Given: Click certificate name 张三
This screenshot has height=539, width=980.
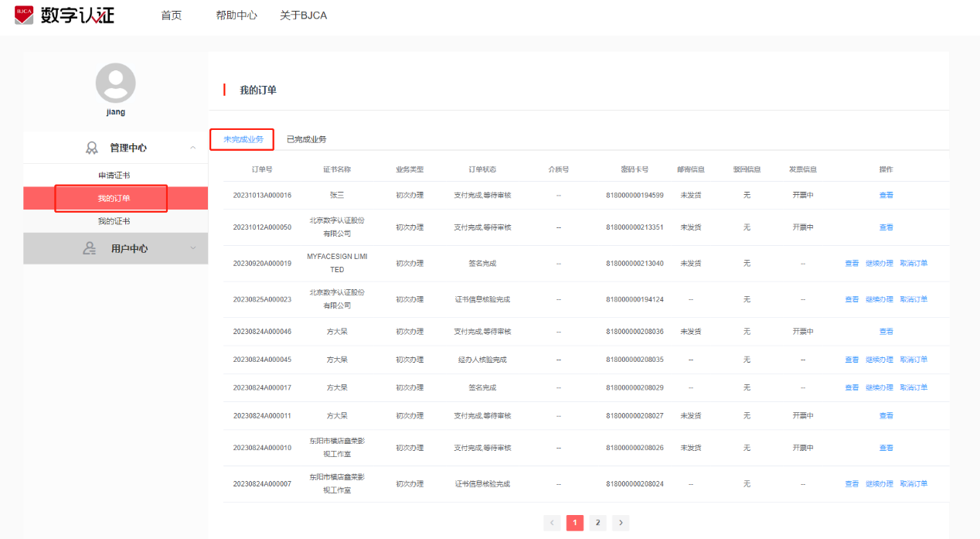Looking at the screenshot, I should tap(337, 195).
